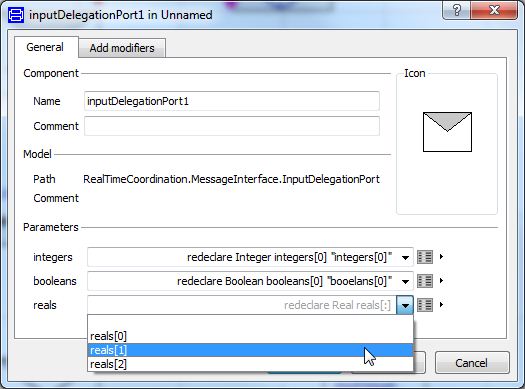Image resolution: width=525 pixels, height=389 pixels.
Task: Close the dialog window
Action: (494, 10)
